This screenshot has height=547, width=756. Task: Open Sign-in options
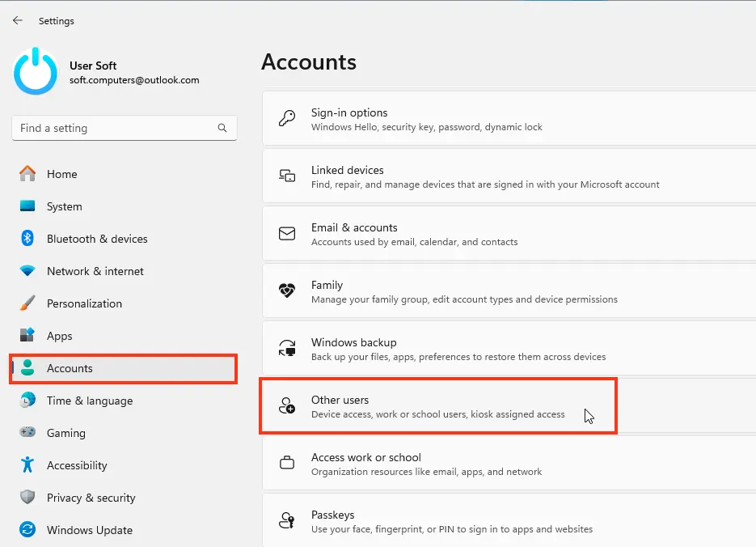click(509, 119)
